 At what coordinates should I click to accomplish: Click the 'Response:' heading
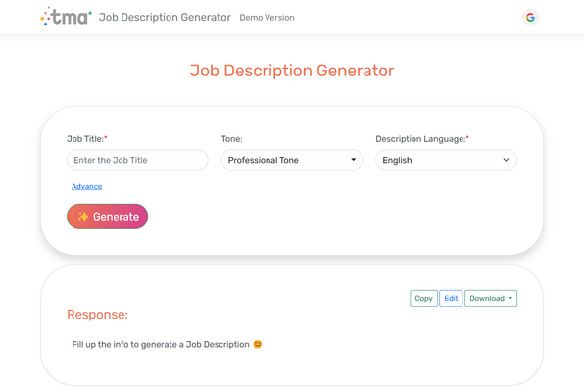98,315
